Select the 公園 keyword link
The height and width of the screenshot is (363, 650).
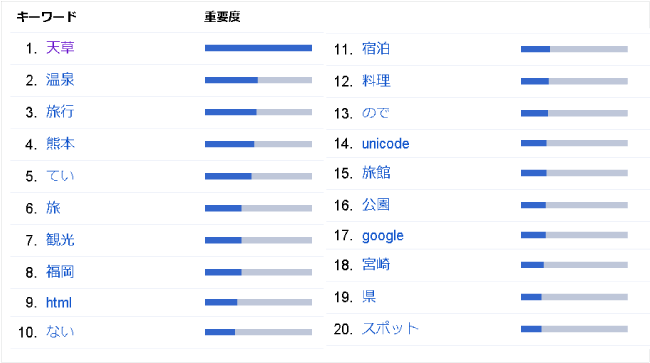point(376,205)
